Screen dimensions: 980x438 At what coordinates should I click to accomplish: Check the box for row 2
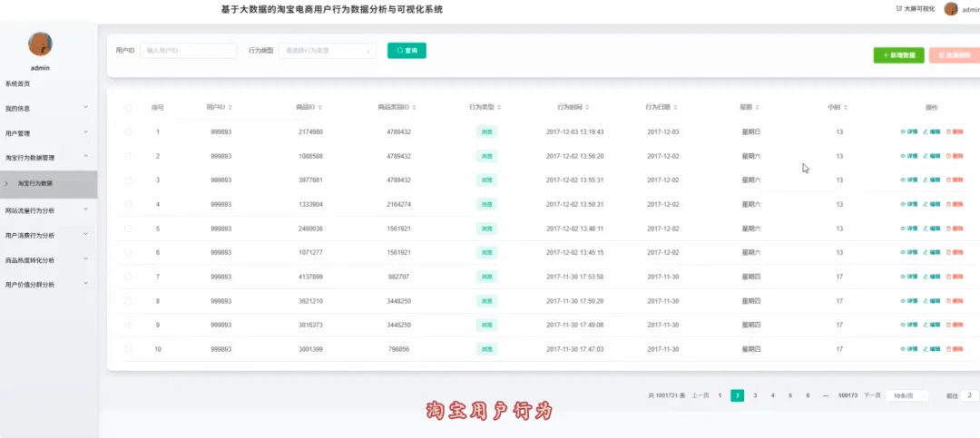point(128,156)
